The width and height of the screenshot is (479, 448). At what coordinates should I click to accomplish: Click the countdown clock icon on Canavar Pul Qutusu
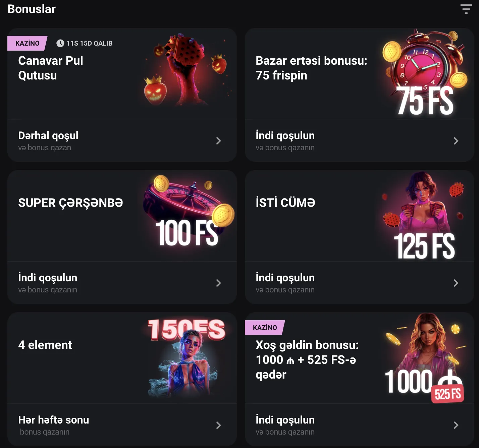point(60,43)
